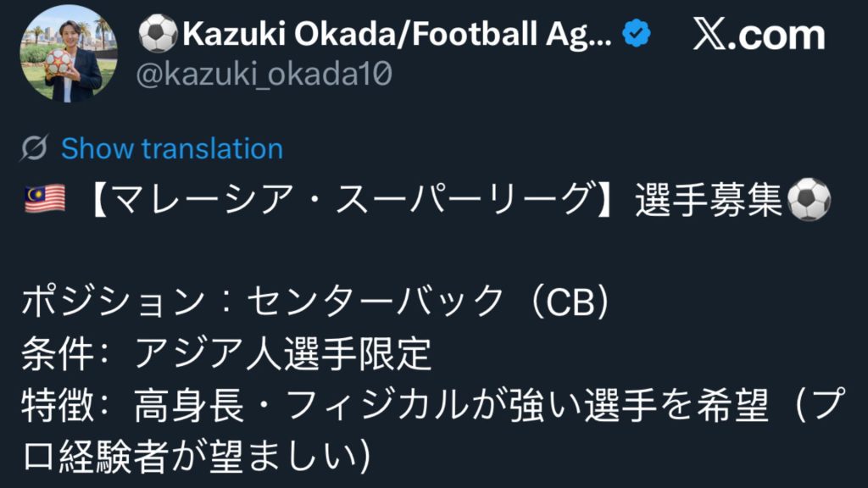The image size is (868, 488).
Task: Click the アジア人選手限定 condition text
Action: pos(283,354)
